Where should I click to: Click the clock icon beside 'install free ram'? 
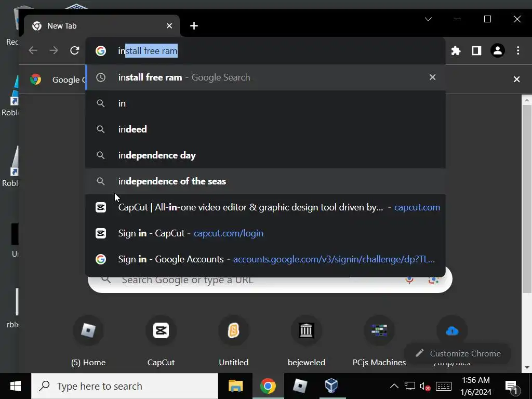point(101,77)
